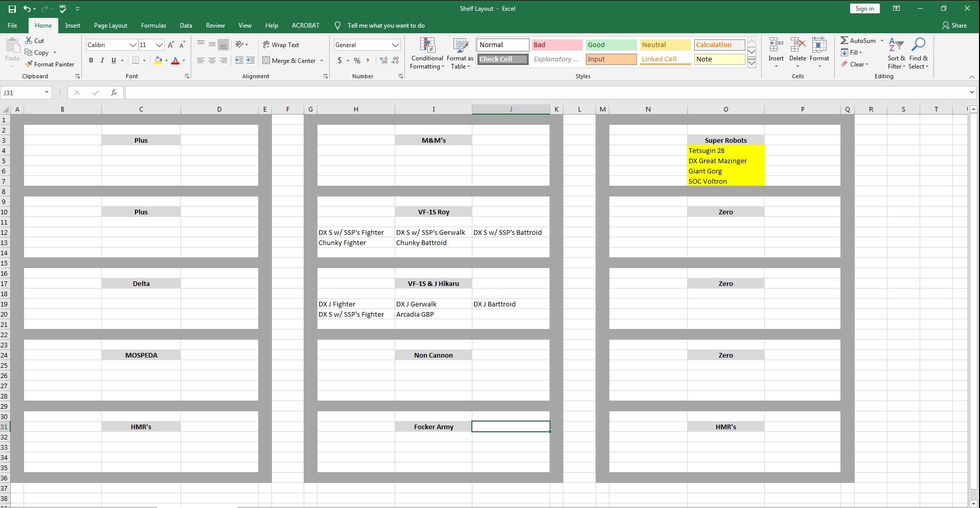This screenshot has height=508, width=980.
Task: Switch to the Page Layout tab
Action: pos(110,26)
